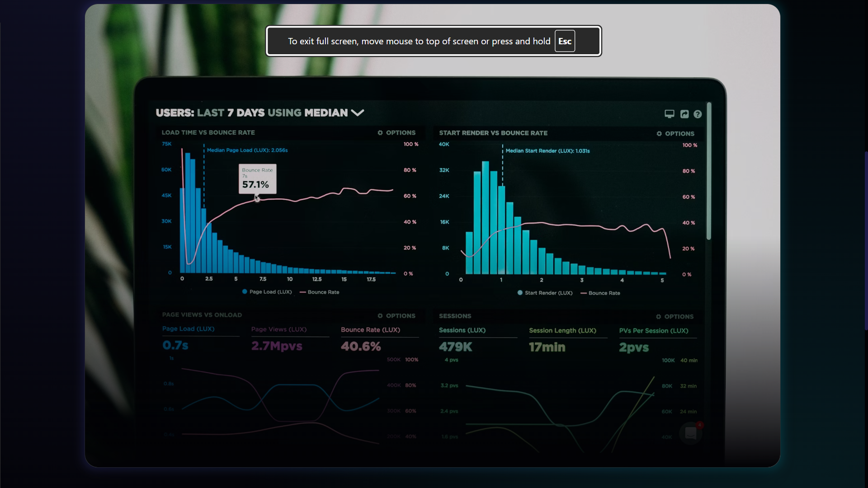The image size is (868, 488).
Task: Click the Bounce Rate 57.1% tooltip
Action: point(257,179)
